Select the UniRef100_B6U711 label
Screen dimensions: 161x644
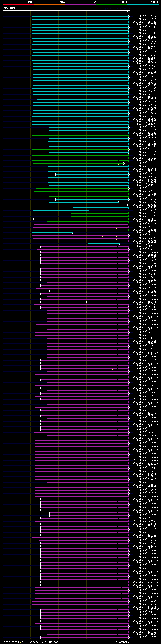144,102
